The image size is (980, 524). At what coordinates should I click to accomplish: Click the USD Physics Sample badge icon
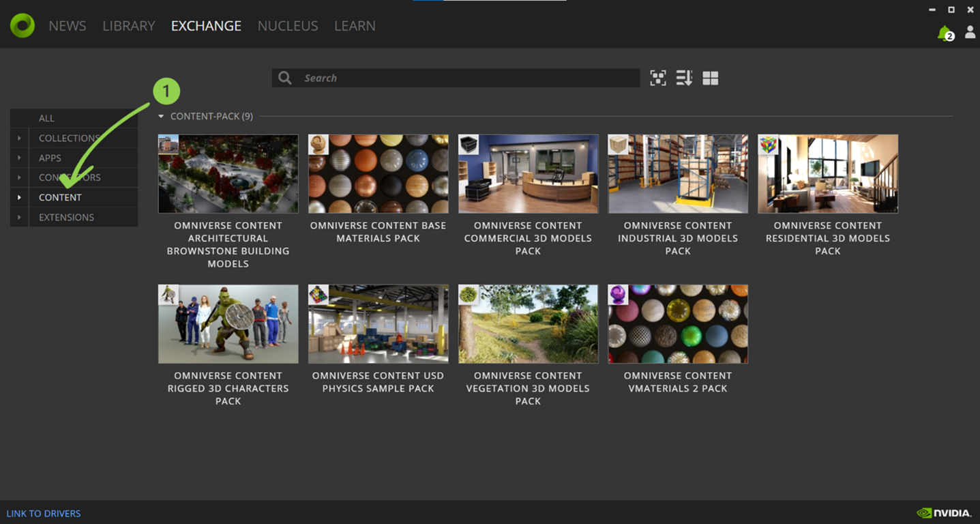[318, 295]
